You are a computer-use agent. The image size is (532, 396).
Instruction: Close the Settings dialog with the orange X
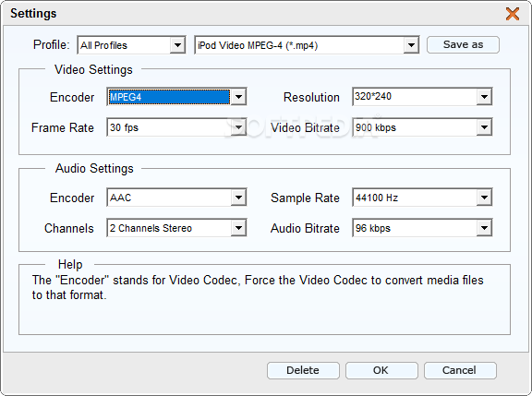pos(513,14)
